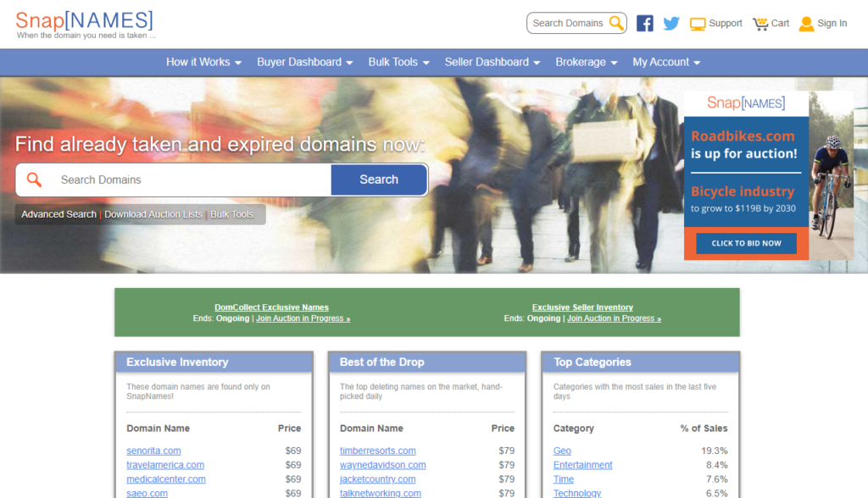Open the Advanced Search link
The width and height of the screenshot is (868, 498).
tap(58, 214)
